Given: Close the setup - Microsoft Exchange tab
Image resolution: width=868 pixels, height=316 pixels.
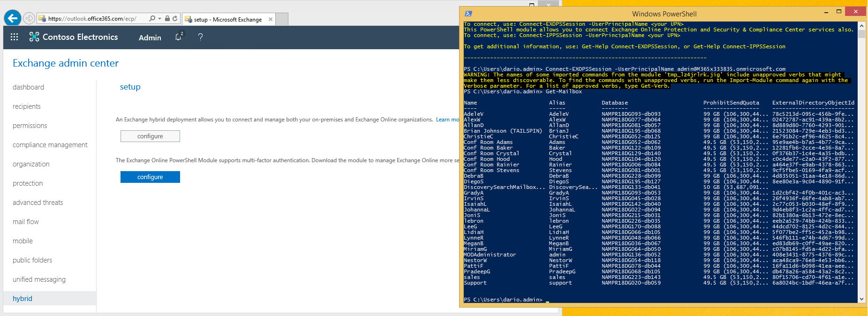Looking at the screenshot, I should tap(271, 19).
